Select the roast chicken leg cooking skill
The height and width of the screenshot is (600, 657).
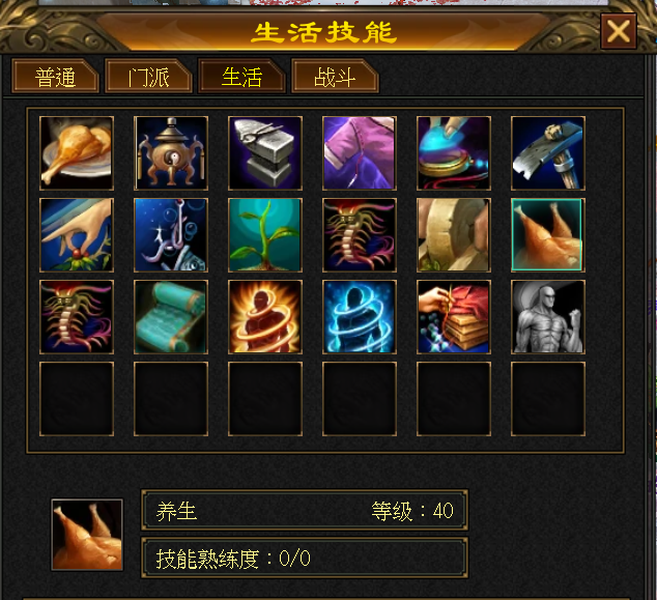(76, 153)
